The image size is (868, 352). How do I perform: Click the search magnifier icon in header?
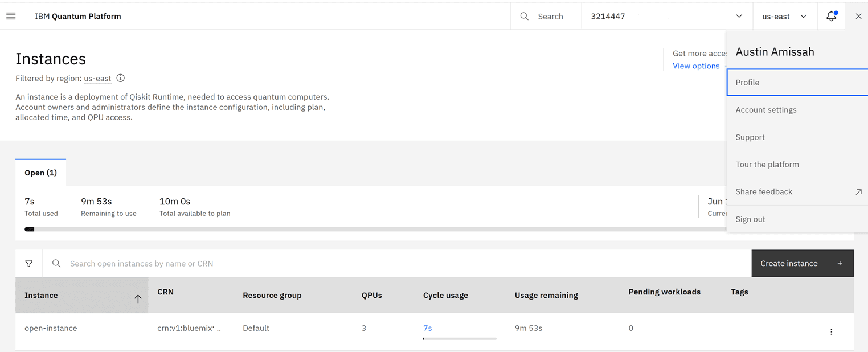[x=524, y=16]
